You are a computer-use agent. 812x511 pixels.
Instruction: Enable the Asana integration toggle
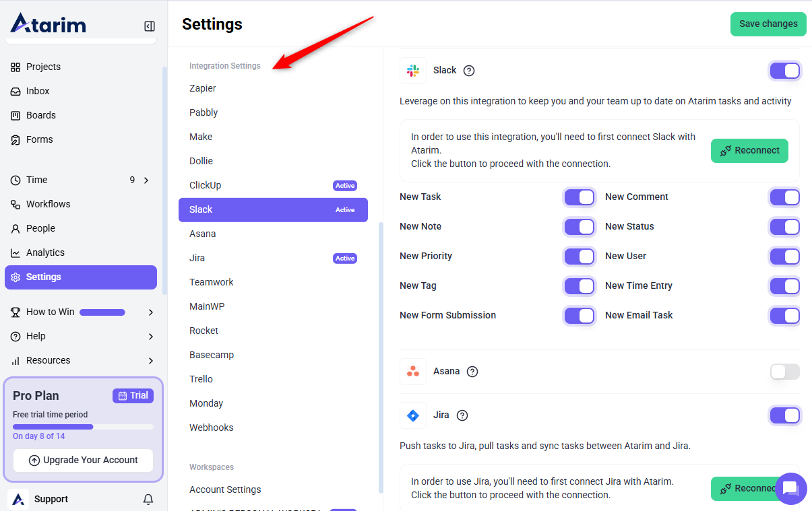(784, 372)
